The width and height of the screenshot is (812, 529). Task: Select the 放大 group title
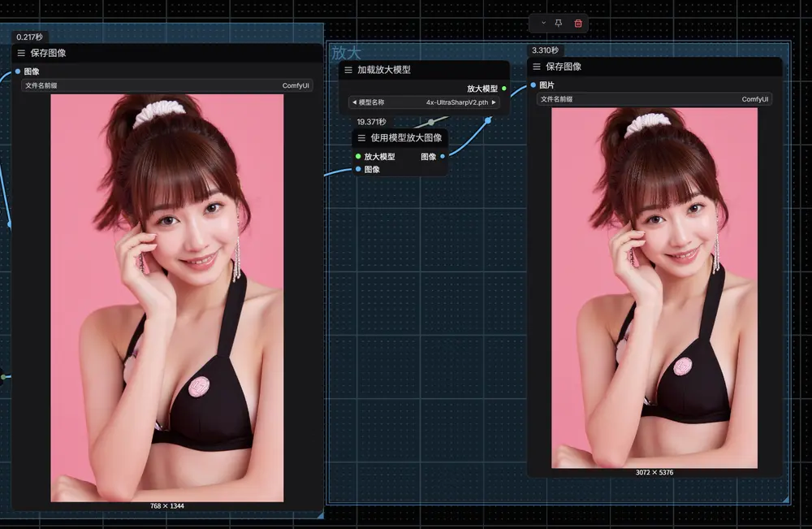pos(346,53)
